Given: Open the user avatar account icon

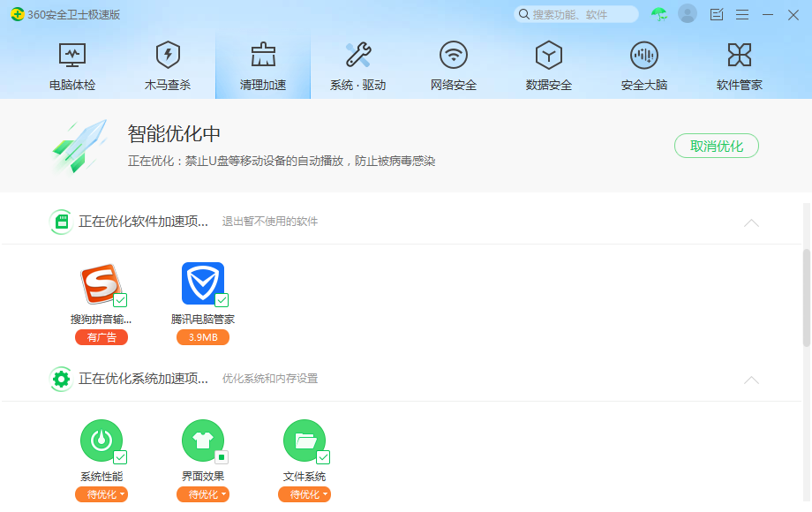Looking at the screenshot, I should point(688,14).
